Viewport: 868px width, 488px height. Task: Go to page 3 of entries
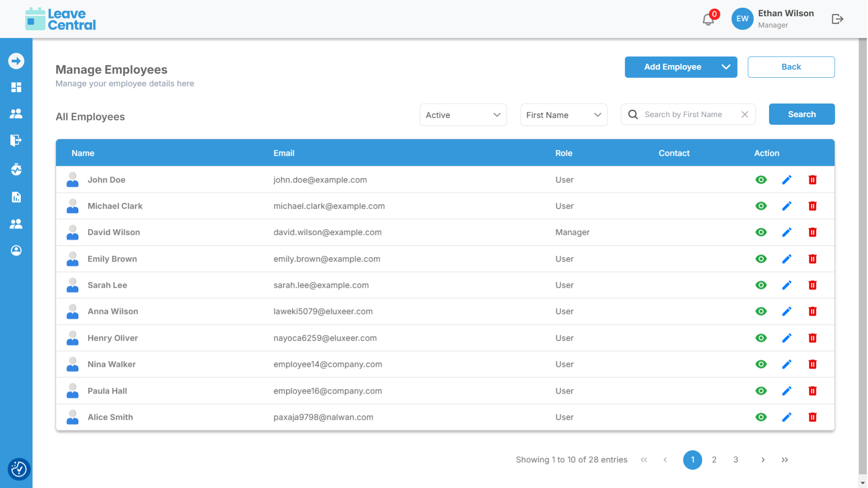736,460
